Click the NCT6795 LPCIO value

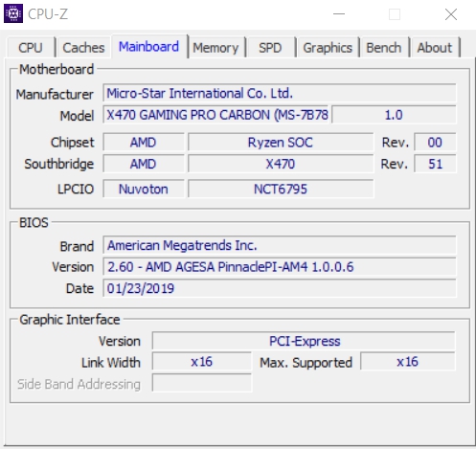pos(281,189)
